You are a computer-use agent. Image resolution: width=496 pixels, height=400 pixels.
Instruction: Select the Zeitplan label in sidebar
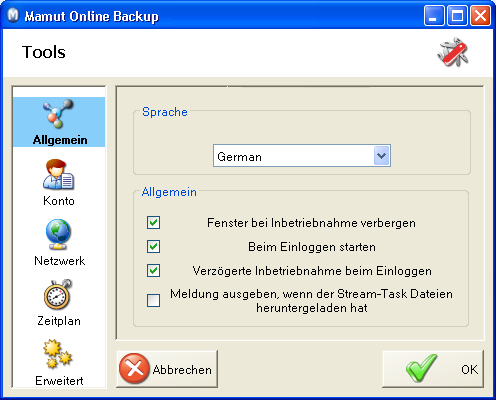tap(59, 321)
